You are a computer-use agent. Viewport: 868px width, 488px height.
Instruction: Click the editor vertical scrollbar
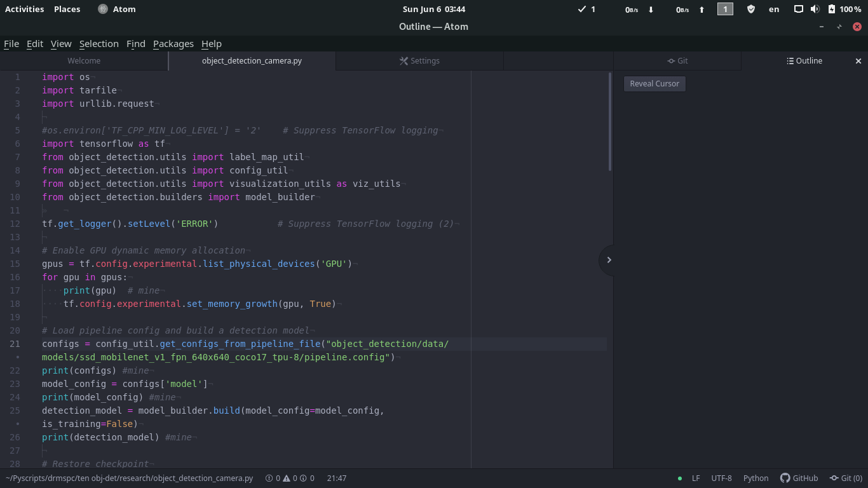[x=610, y=121]
